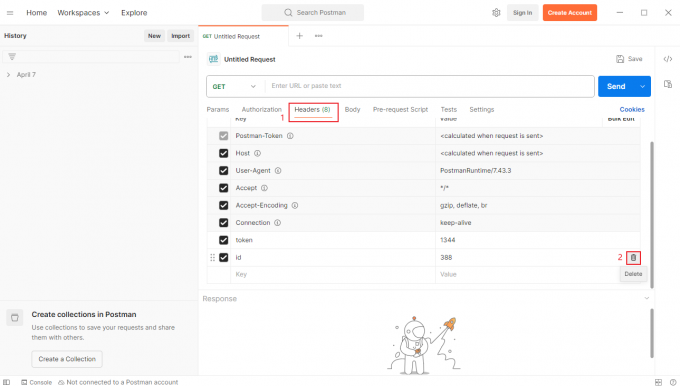Click the HTTP request icon beside Untitled Request
The image size is (680, 386).
point(213,59)
